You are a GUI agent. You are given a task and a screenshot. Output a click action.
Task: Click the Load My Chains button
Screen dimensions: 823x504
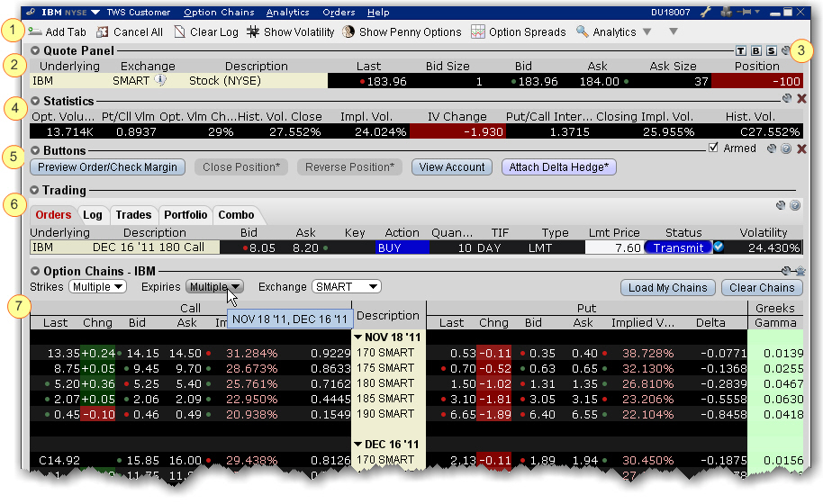pyautogui.click(x=667, y=288)
